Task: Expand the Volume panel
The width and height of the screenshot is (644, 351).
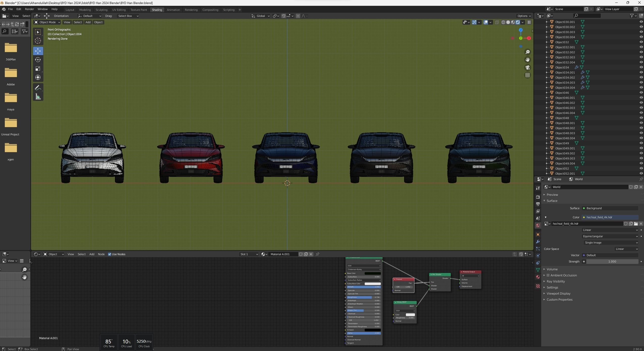Action: click(x=552, y=269)
